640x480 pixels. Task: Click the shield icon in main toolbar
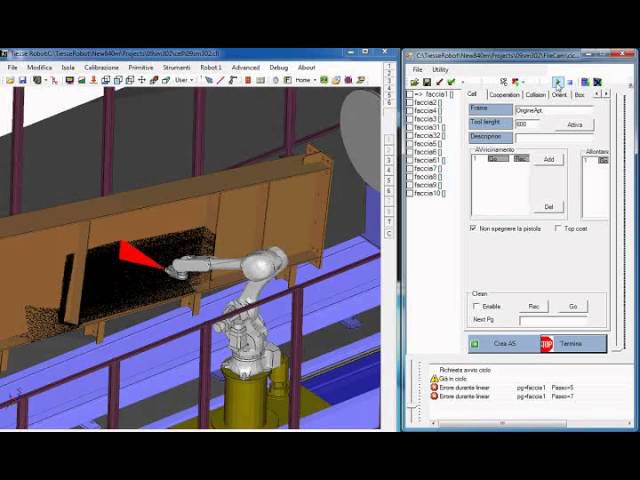tap(37, 80)
